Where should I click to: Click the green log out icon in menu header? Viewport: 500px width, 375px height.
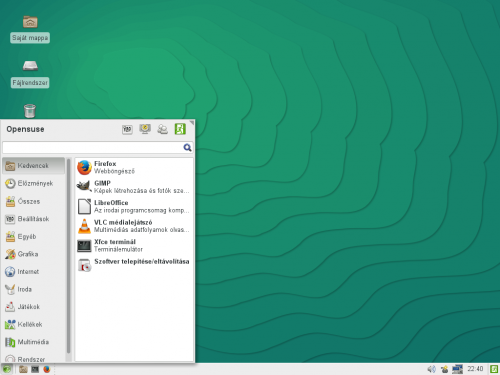pos(180,129)
